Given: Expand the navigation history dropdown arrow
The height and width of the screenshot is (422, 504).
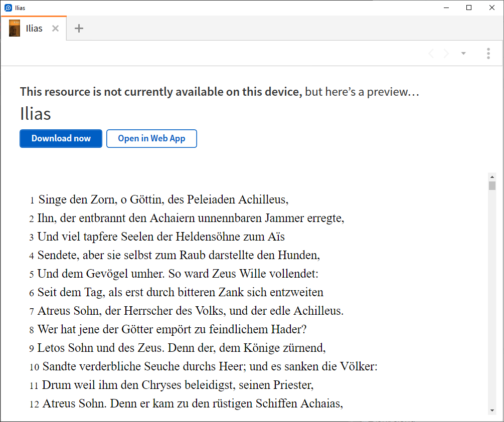Looking at the screenshot, I should (x=463, y=53).
